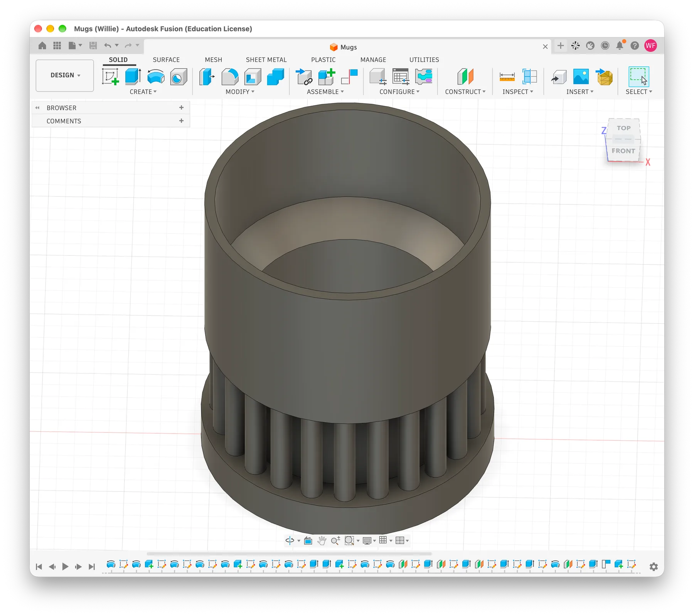
Task: Click the Insert Canvas image icon
Action: pyautogui.click(x=581, y=76)
